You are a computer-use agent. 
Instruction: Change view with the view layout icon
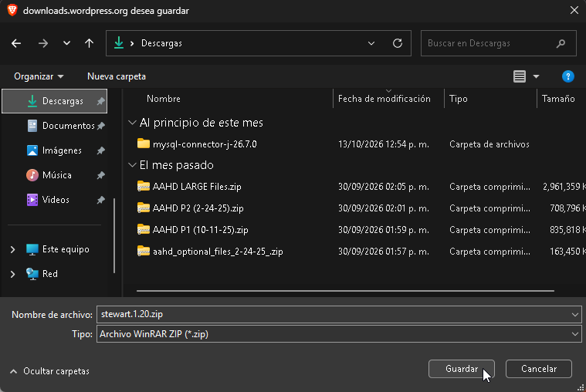[x=520, y=76]
